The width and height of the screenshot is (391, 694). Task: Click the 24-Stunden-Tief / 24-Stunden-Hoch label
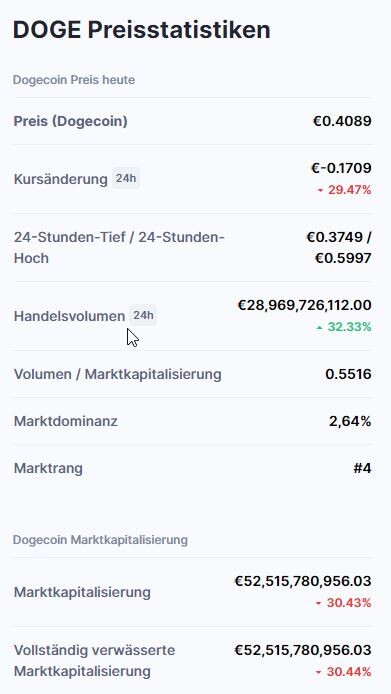point(120,248)
